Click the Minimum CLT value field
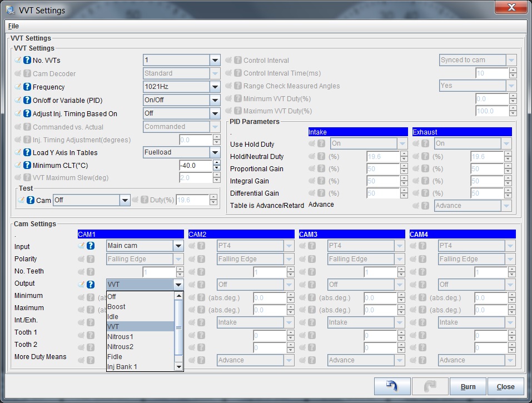 click(196, 166)
